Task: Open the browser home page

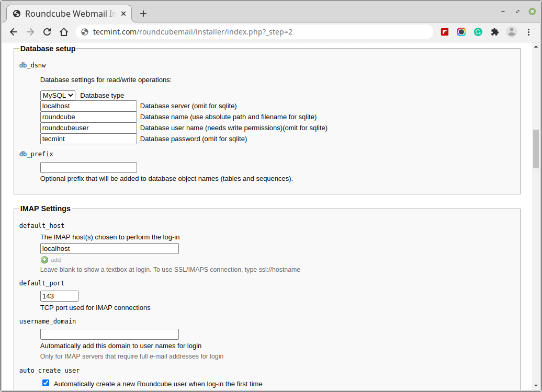Action: pos(64,32)
